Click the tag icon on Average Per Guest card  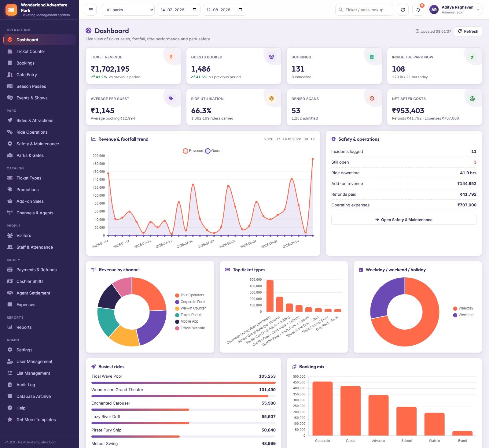(x=171, y=98)
